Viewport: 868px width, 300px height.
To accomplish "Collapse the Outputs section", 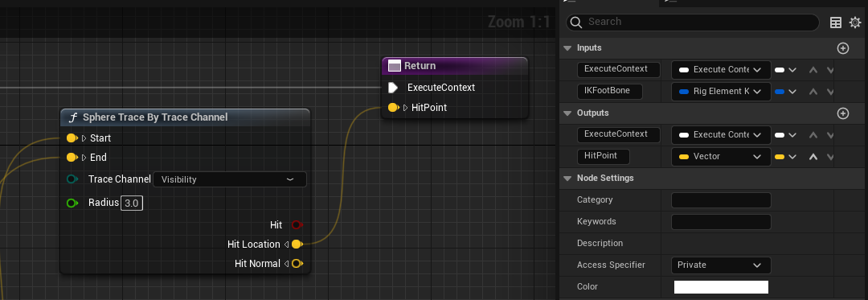I will (x=567, y=113).
